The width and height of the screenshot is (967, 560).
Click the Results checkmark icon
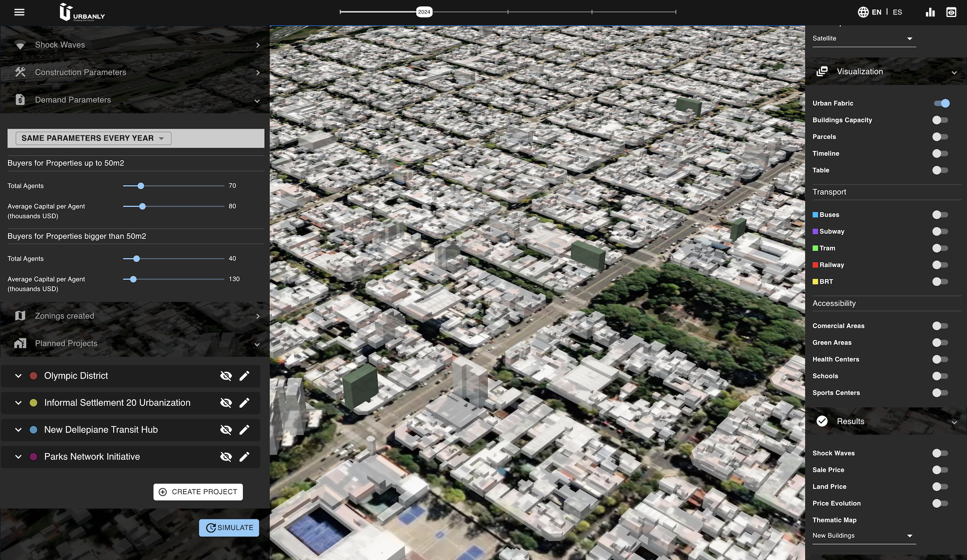(x=822, y=421)
